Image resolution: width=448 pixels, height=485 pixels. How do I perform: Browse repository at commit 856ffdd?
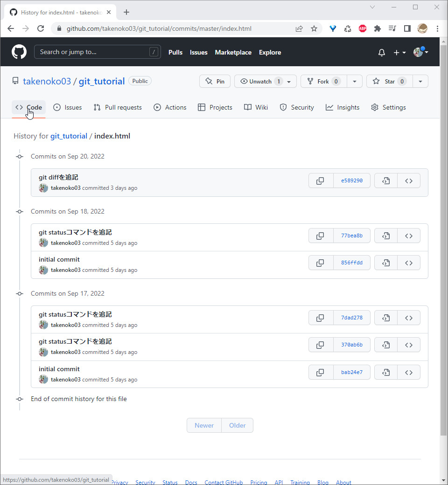(409, 263)
